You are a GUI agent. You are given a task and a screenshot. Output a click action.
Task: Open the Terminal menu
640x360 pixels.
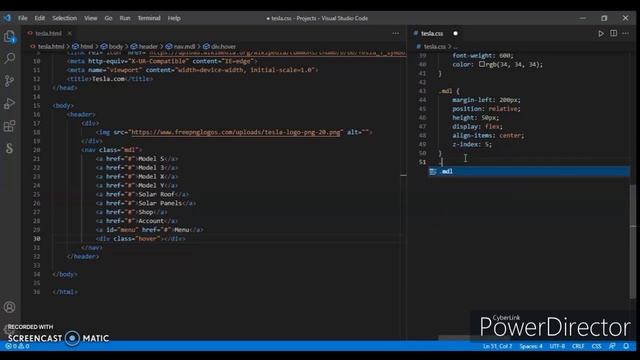pos(149,18)
